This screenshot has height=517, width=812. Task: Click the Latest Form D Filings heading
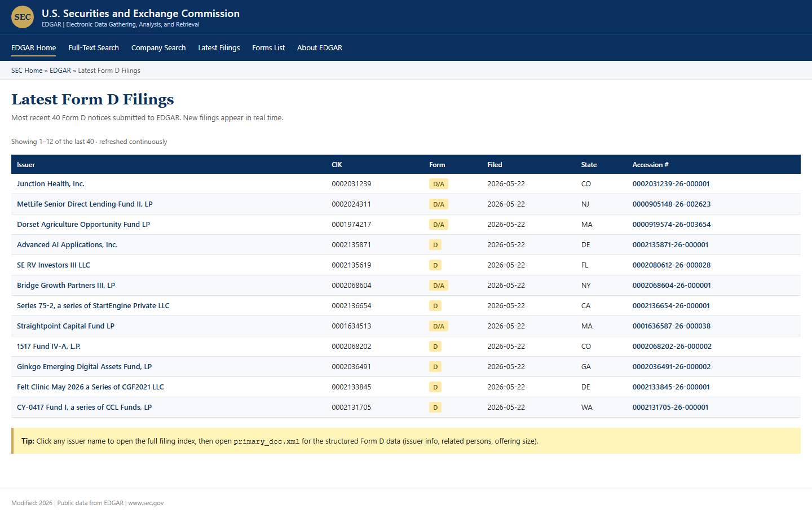coord(92,99)
